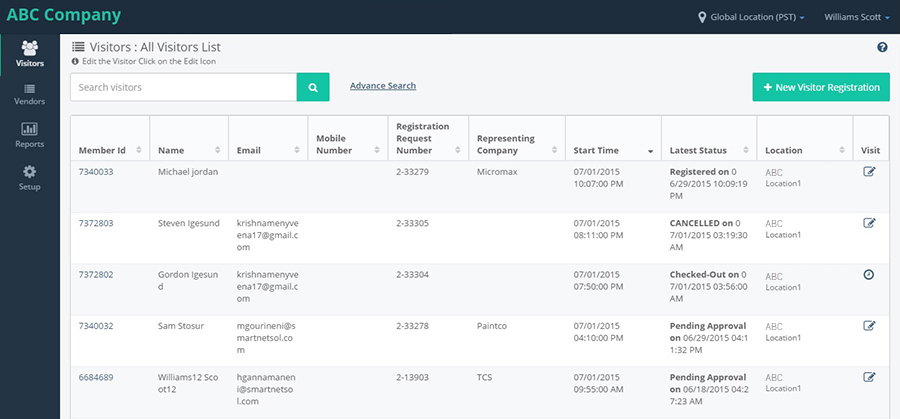Open member id 7372803 link

96,223
